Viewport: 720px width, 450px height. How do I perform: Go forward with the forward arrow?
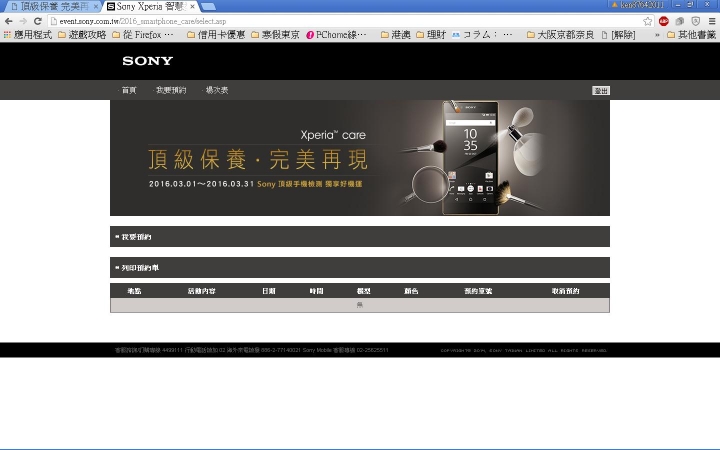pyautogui.click(x=23, y=21)
